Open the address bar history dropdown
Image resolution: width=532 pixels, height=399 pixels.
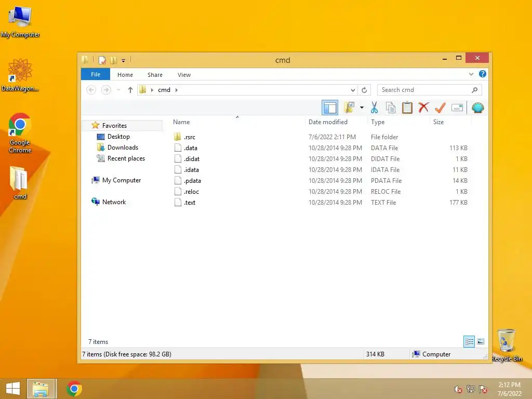pyautogui.click(x=353, y=90)
